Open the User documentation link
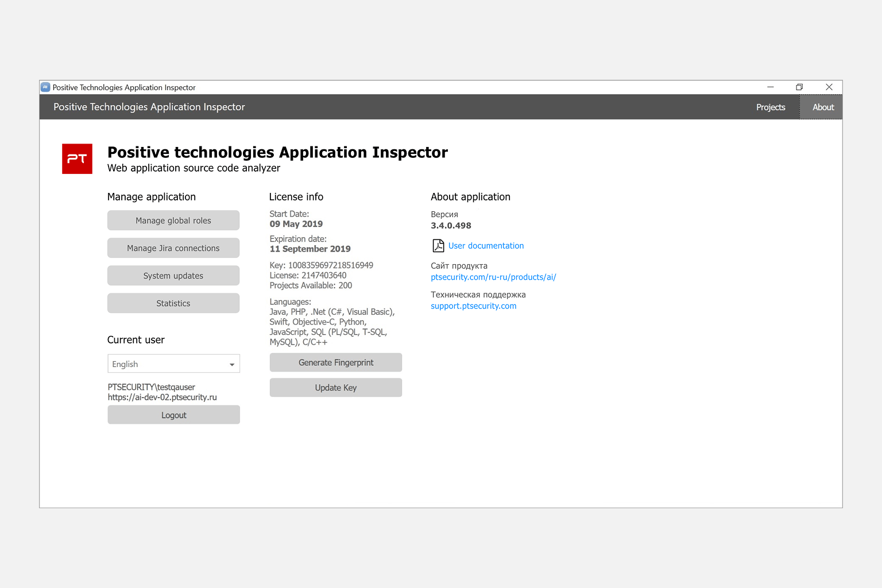The height and width of the screenshot is (588, 882). click(486, 246)
